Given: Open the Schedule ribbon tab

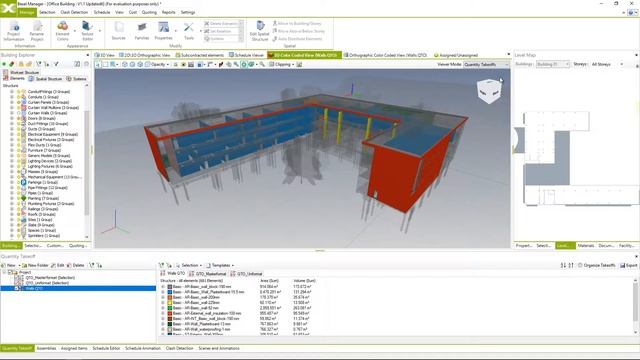Looking at the screenshot, I should coord(102,13).
